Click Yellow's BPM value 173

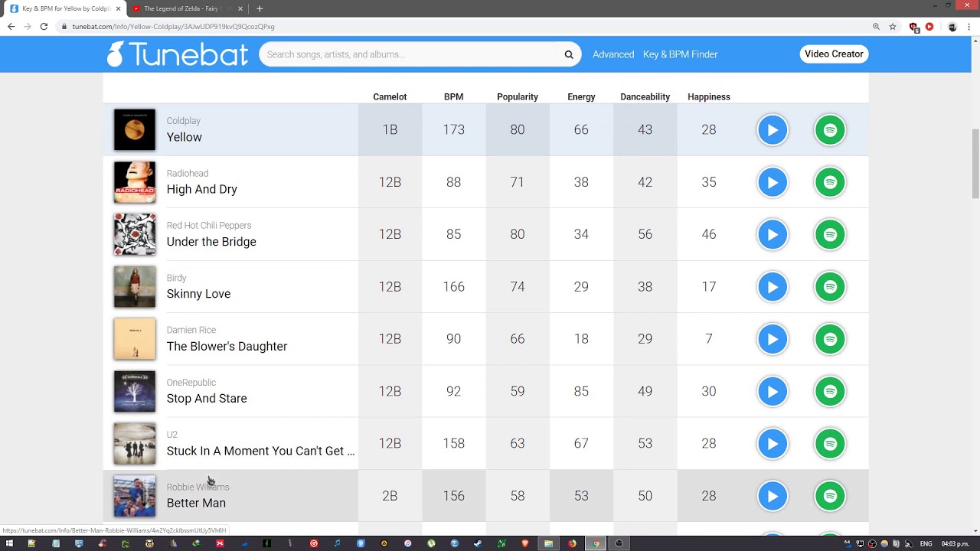453,130
